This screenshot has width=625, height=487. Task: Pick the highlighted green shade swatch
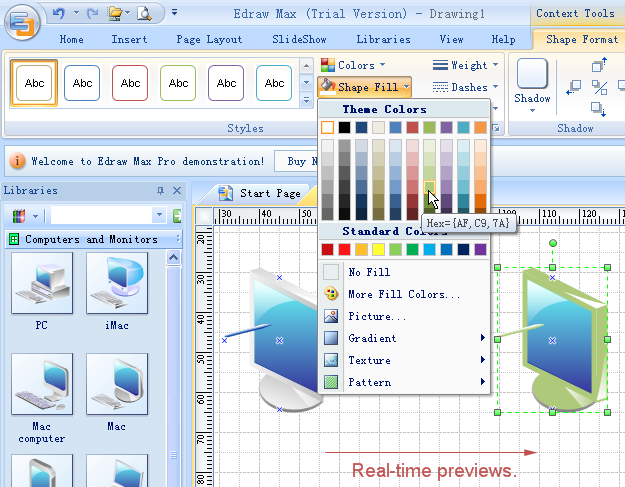(x=429, y=187)
